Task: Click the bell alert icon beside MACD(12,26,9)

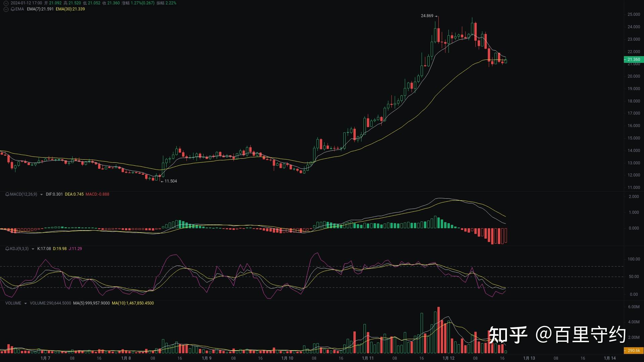Action: [7, 194]
